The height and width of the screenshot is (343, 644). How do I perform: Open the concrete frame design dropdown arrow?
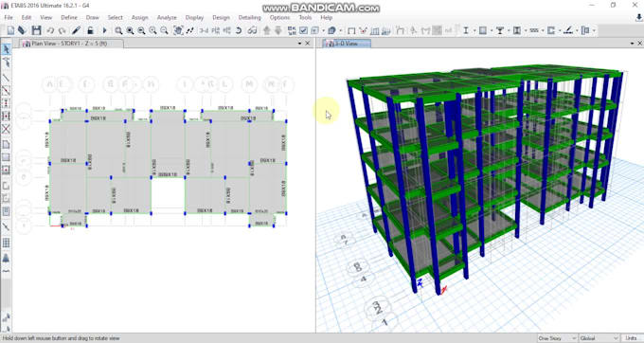point(492,31)
